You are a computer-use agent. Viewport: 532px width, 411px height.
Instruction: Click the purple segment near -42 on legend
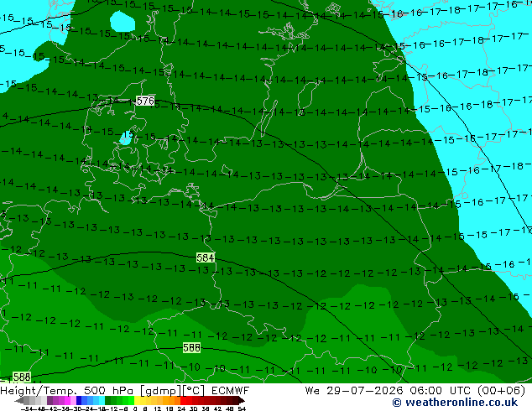click(50, 400)
